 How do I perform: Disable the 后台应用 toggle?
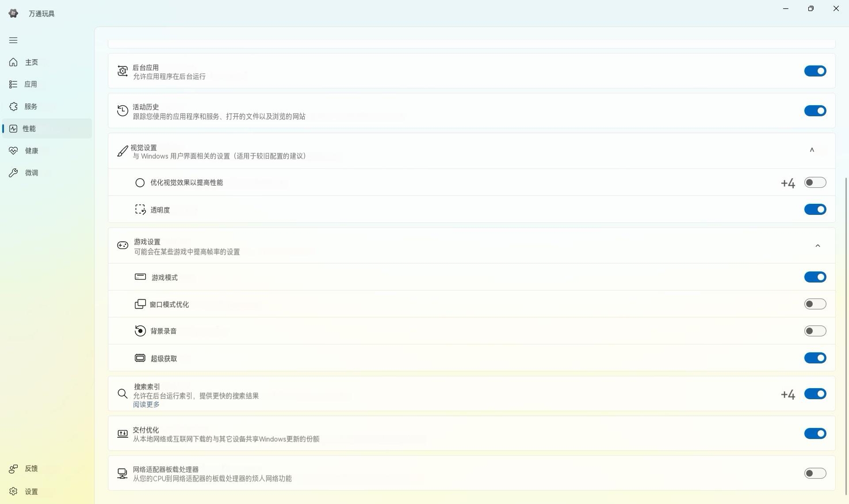pyautogui.click(x=815, y=71)
